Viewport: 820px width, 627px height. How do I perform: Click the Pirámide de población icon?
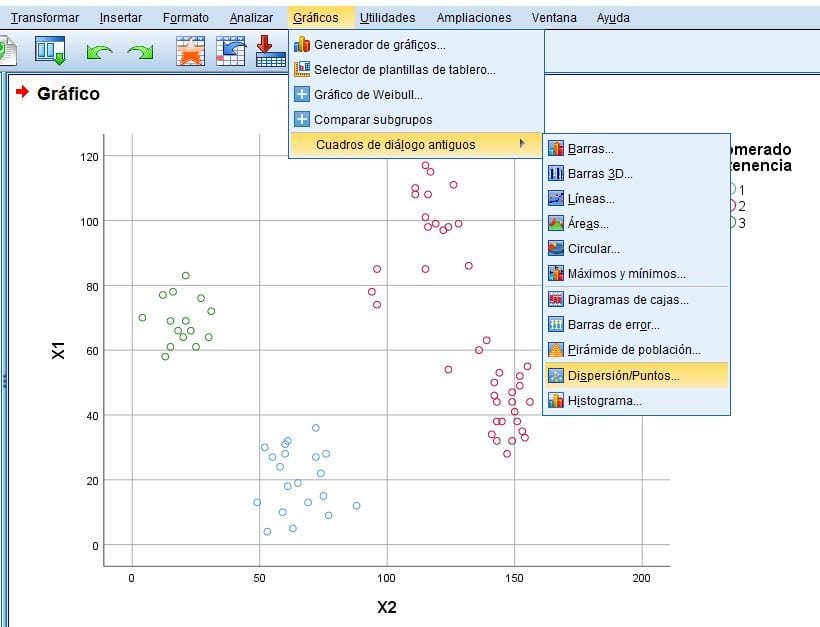[x=555, y=349]
